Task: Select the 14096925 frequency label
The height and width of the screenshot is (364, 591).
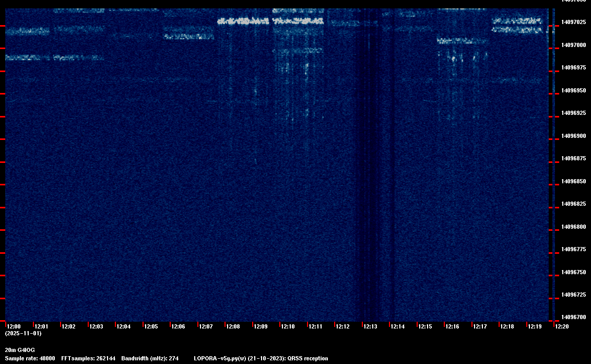Action: (574, 113)
